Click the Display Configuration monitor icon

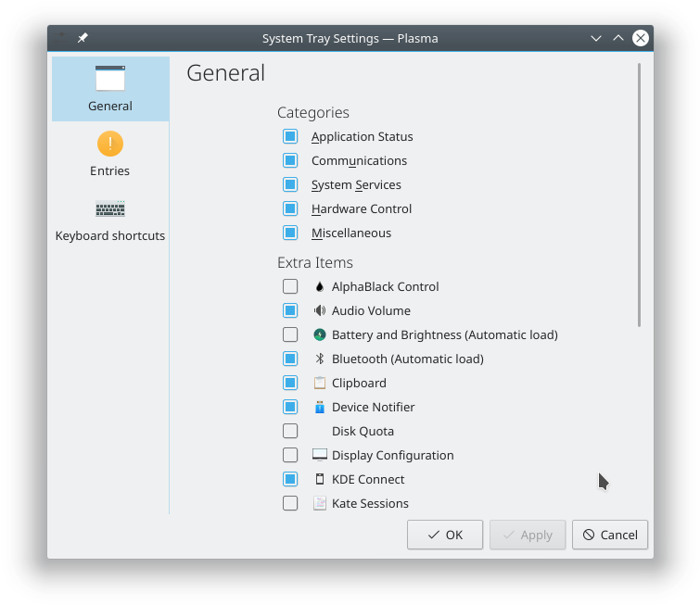coord(320,455)
